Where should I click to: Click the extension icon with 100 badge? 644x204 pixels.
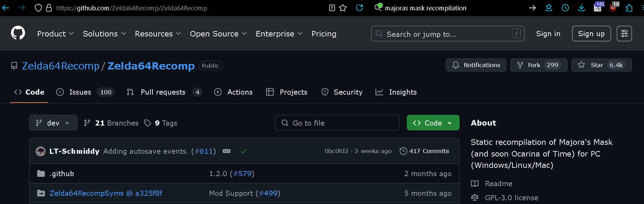tap(599, 7)
